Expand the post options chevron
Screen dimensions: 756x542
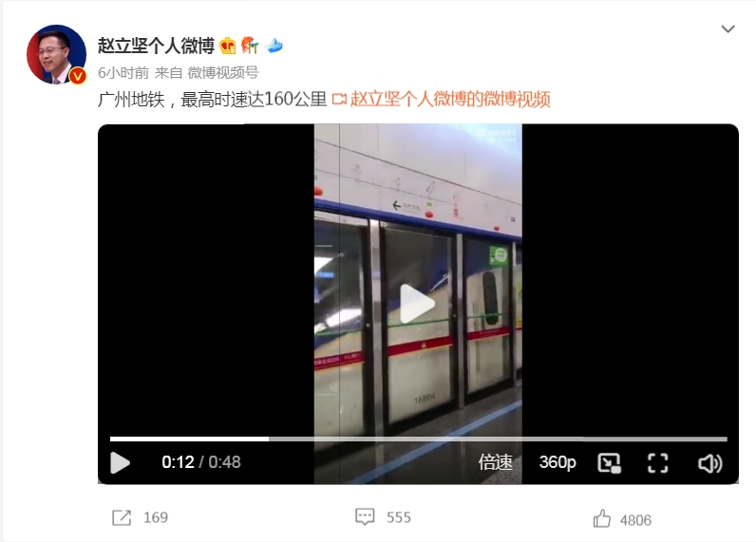click(x=728, y=28)
